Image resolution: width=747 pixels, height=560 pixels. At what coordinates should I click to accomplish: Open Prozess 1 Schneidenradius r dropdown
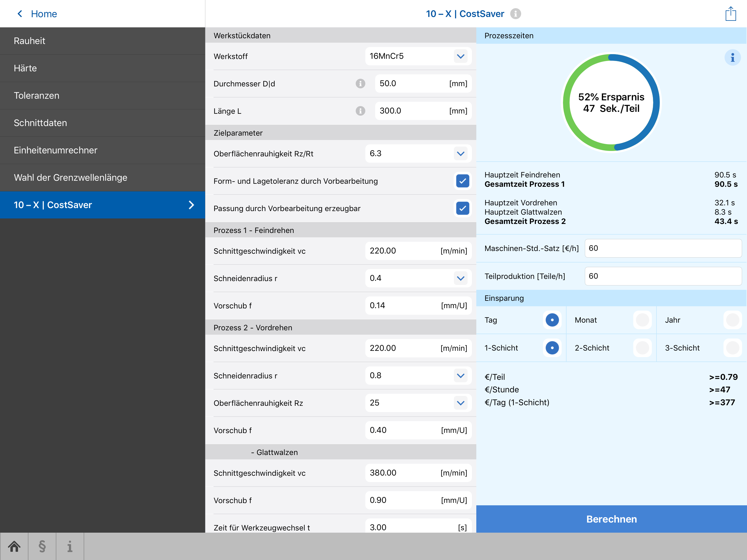(x=460, y=278)
